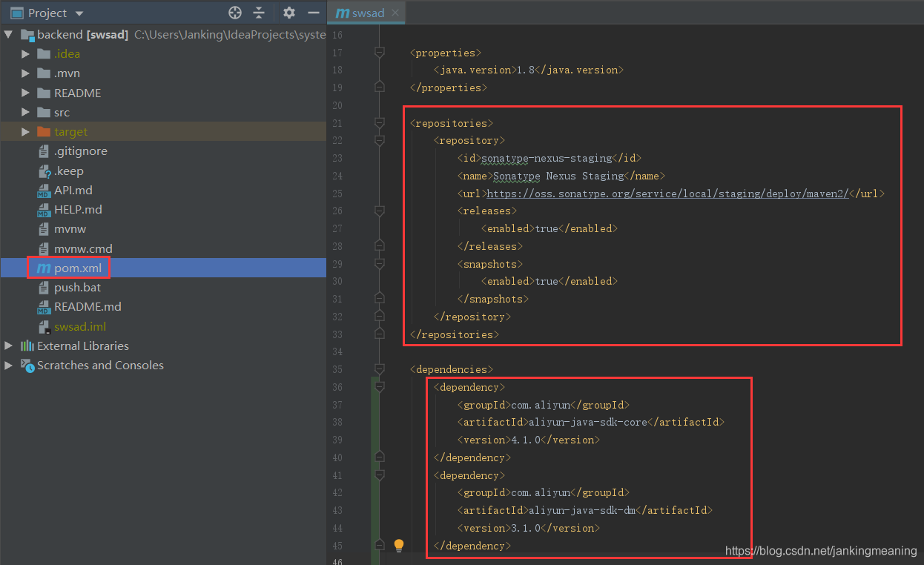This screenshot has height=565, width=924.
Task: Select the swsad.iml file name
Action: (80, 326)
